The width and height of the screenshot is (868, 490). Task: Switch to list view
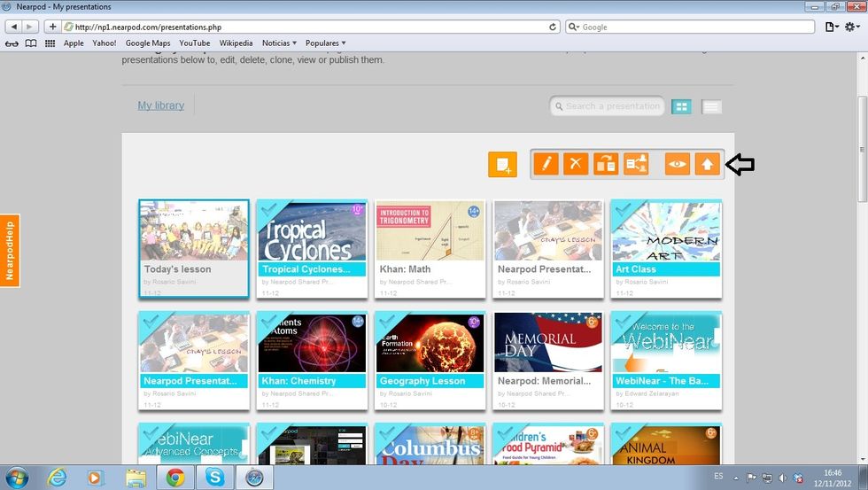tap(711, 107)
